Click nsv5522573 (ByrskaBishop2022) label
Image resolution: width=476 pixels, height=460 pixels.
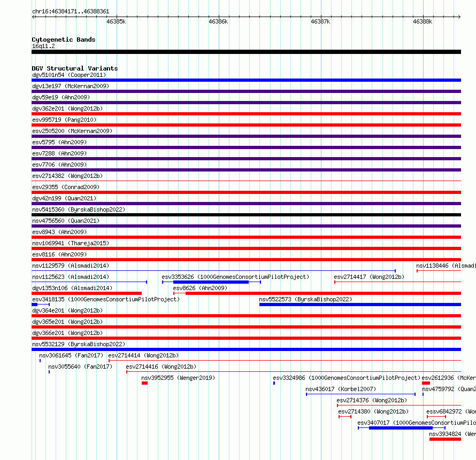coord(305,299)
